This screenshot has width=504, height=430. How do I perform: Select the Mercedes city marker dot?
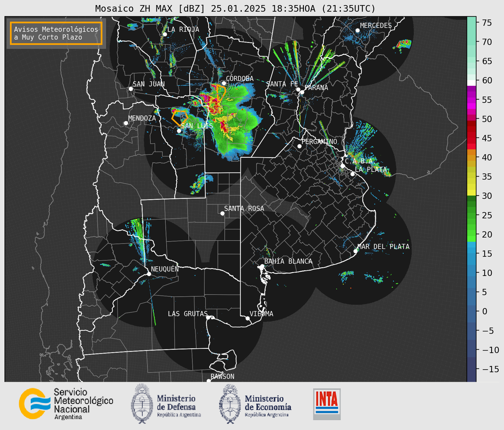(x=358, y=31)
